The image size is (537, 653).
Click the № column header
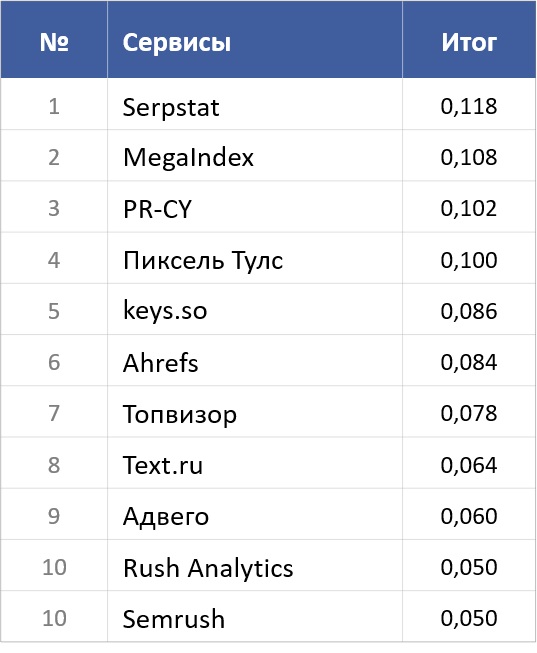coord(54,42)
